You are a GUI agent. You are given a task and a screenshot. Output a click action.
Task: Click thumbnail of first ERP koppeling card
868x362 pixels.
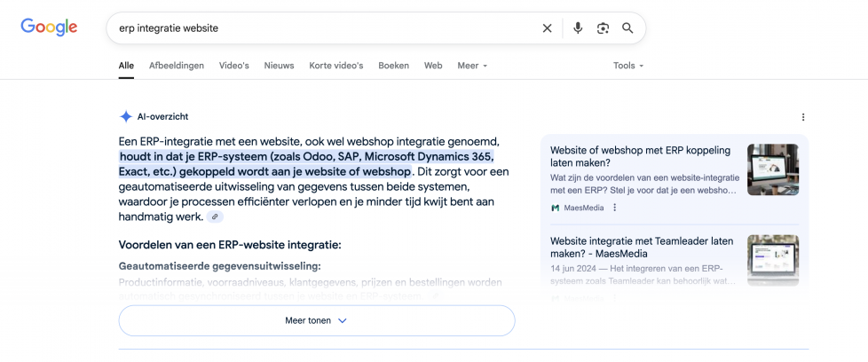pos(773,169)
